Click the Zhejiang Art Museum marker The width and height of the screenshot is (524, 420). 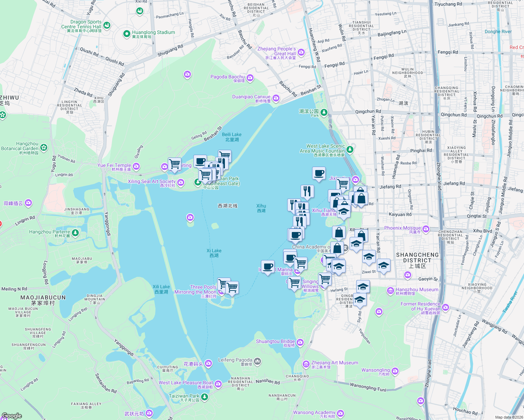click(x=306, y=363)
